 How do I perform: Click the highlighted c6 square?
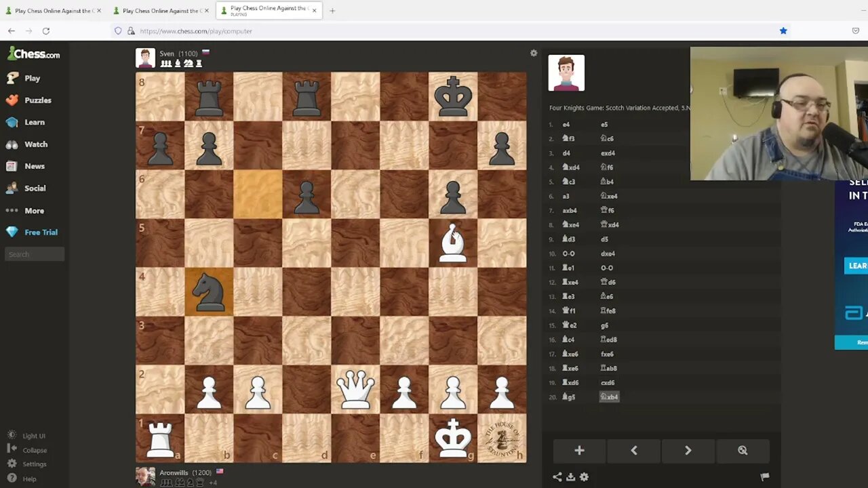[x=258, y=194]
